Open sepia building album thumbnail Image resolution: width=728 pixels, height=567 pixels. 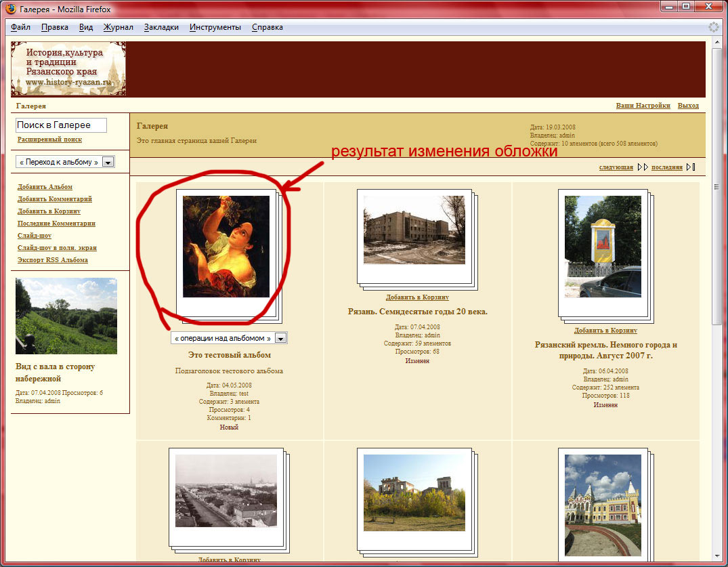414,230
